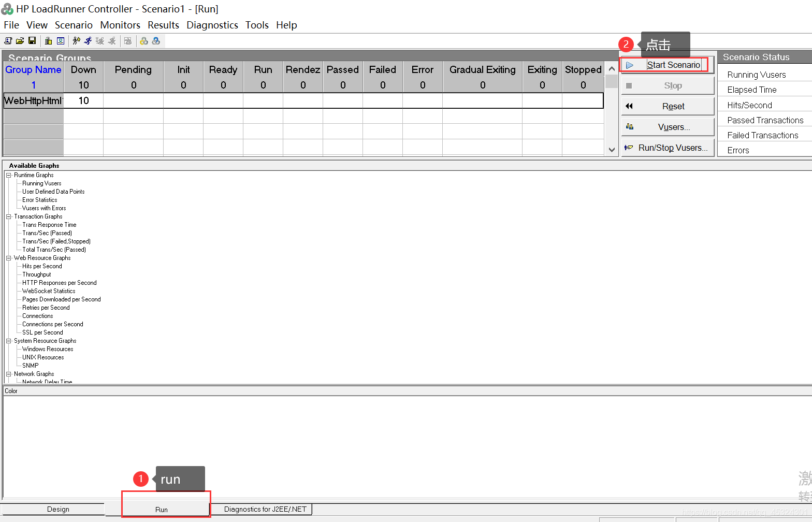Select Running Vusers graph in tree
Screen dimensions: 812x522
tap(42, 183)
